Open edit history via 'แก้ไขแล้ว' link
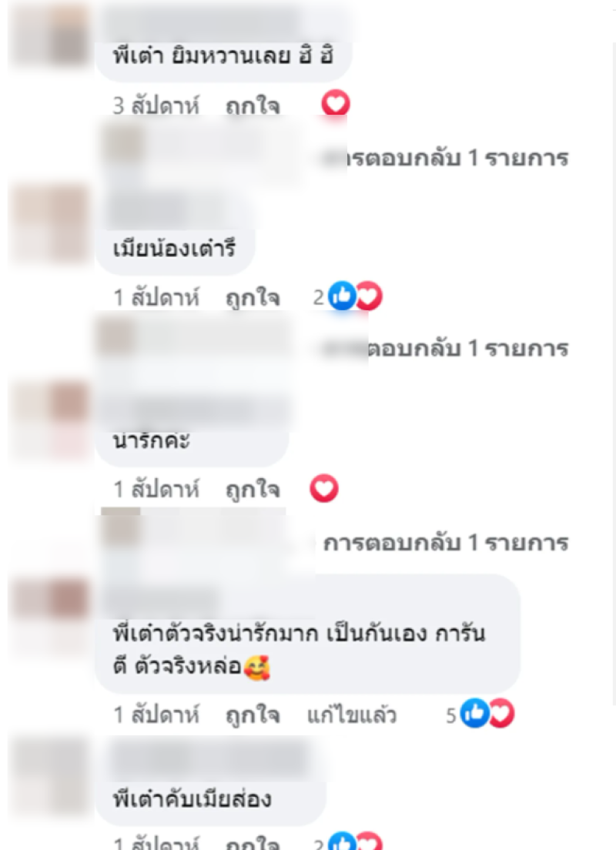 351,715
